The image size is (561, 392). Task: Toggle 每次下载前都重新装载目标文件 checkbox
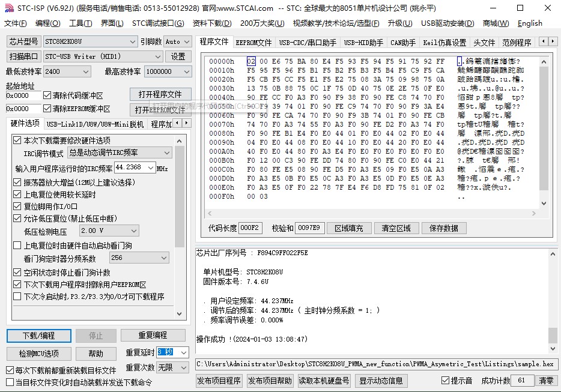pos(10,370)
